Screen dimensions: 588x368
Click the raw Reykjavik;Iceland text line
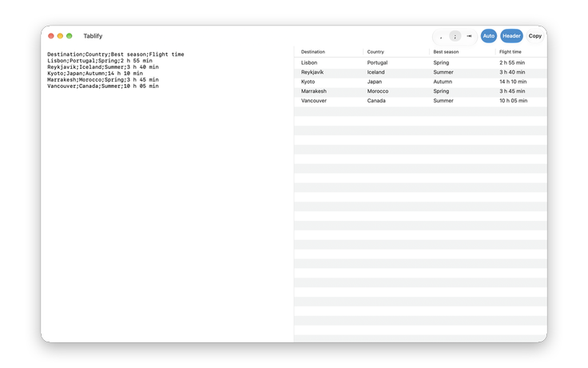tap(103, 67)
